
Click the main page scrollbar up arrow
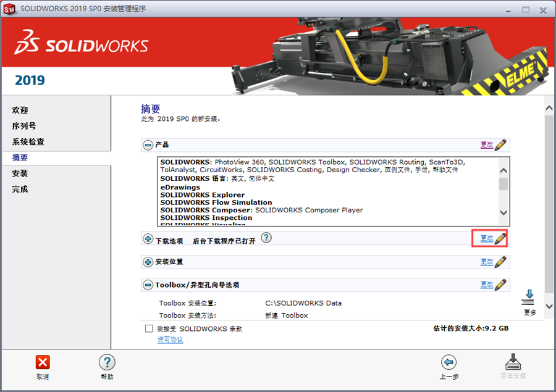coord(549,108)
